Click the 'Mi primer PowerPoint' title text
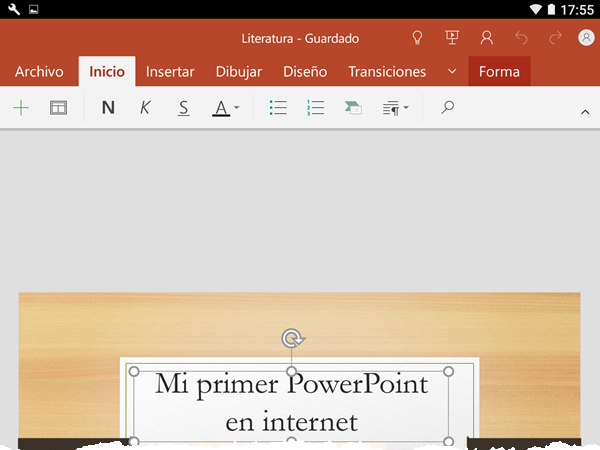600x450 pixels. click(x=292, y=385)
